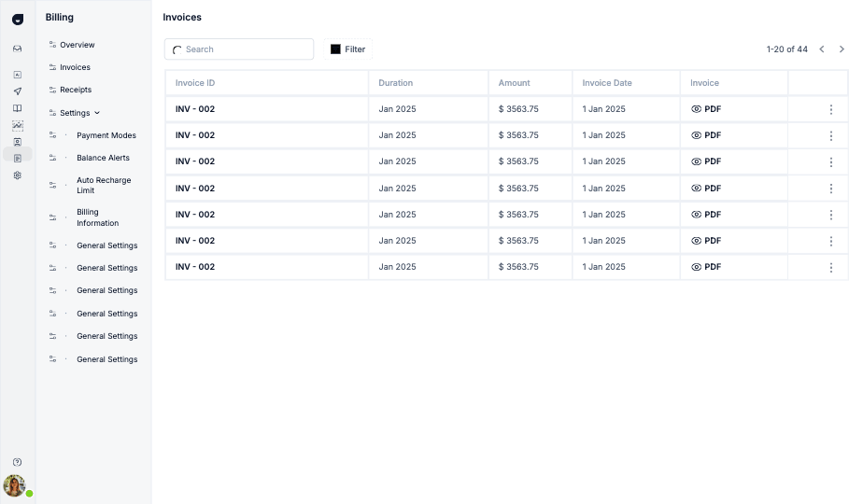Image resolution: width=863 pixels, height=504 pixels.
Task: Open the open-book knowledge icon
Action: pos(18,108)
